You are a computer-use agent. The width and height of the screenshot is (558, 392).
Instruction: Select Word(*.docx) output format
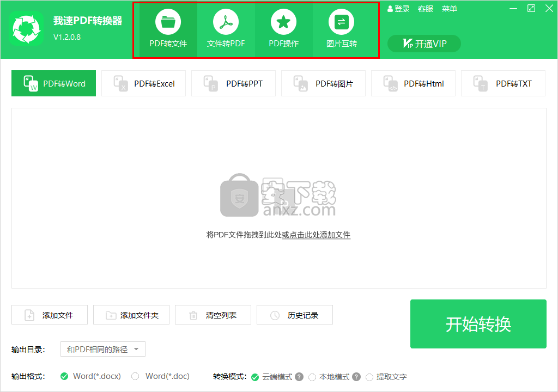(64, 376)
